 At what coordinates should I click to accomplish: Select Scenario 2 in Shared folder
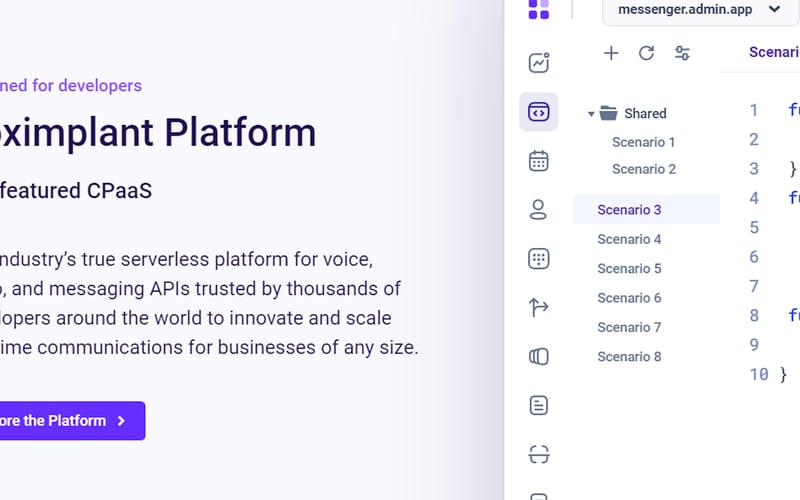point(644,169)
